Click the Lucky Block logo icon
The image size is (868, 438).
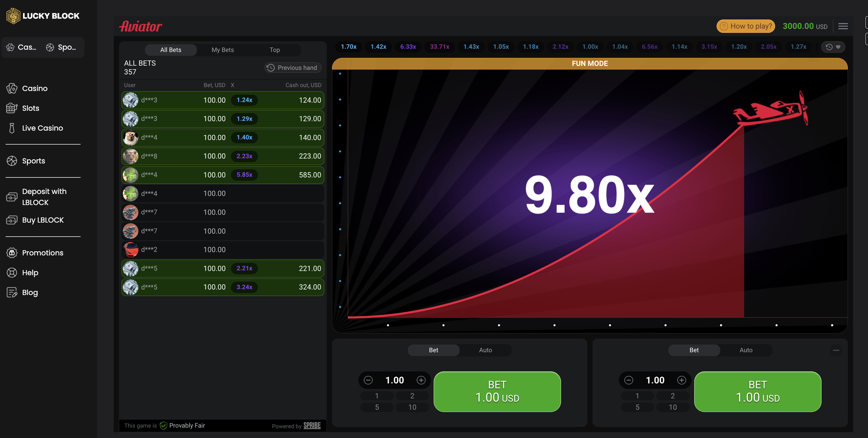13,16
